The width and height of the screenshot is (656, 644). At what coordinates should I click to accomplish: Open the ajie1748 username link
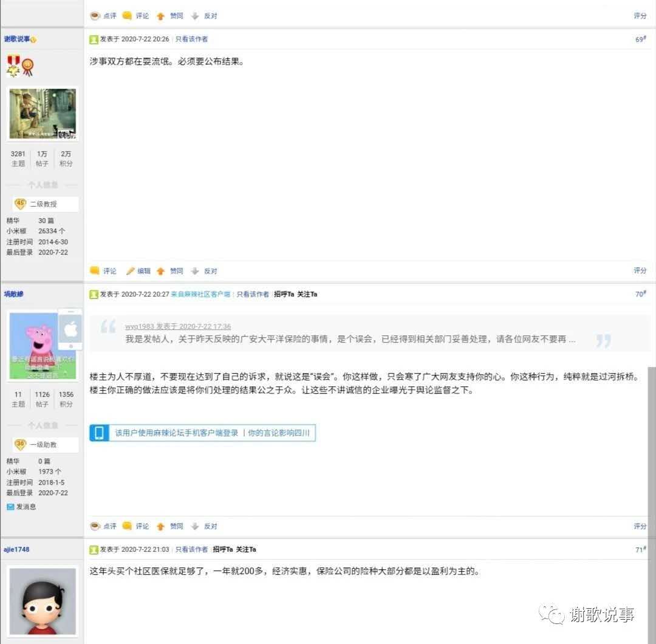[x=16, y=550]
